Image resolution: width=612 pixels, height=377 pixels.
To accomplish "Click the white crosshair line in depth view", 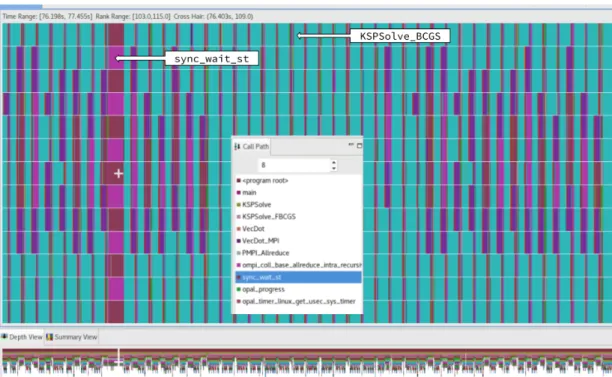I will [x=118, y=362].
